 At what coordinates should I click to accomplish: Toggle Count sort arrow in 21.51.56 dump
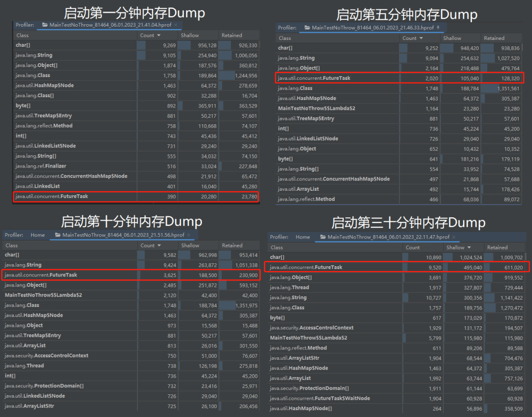pos(159,245)
